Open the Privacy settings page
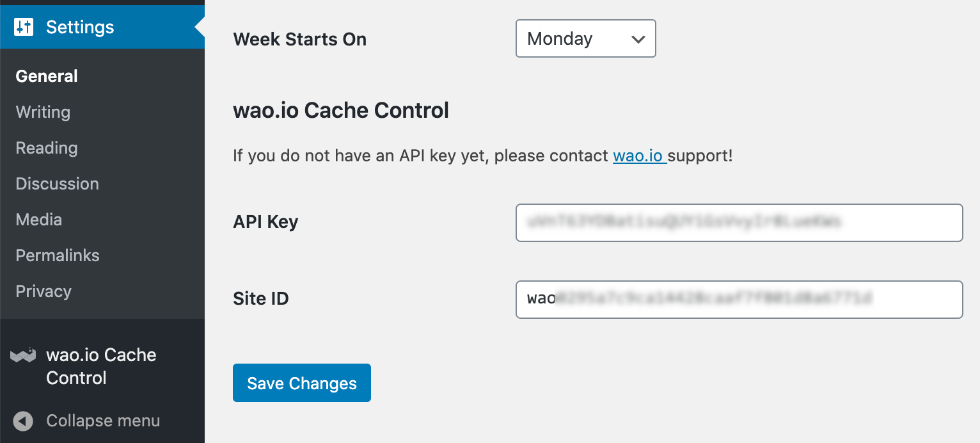The height and width of the screenshot is (443, 980). (43, 291)
